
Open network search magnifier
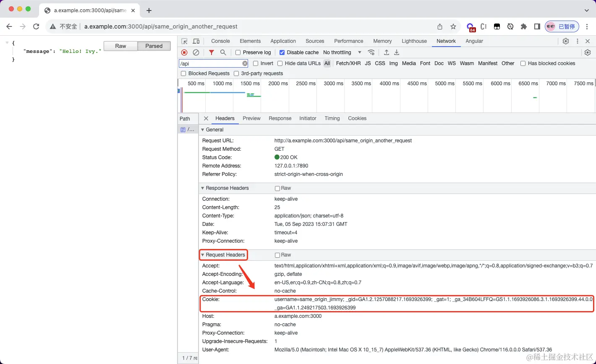223,52
